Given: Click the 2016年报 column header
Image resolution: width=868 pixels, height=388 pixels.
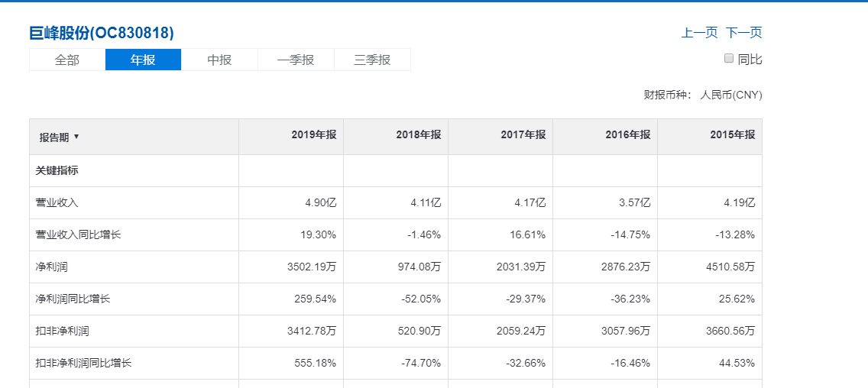Looking at the screenshot, I should click(x=628, y=134).
